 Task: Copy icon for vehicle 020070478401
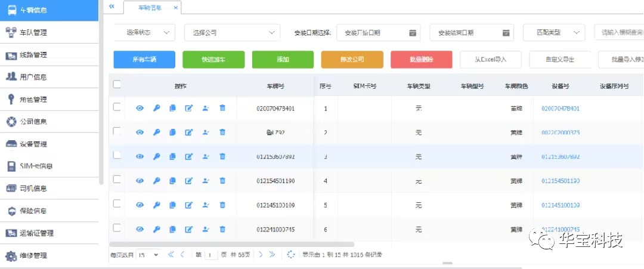click(172, 108)
